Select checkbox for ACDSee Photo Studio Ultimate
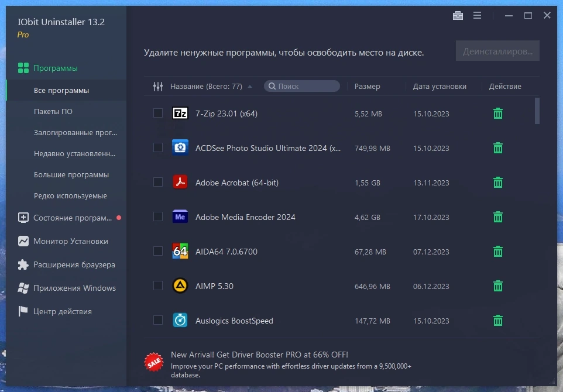563x392 pixels. 158,147
